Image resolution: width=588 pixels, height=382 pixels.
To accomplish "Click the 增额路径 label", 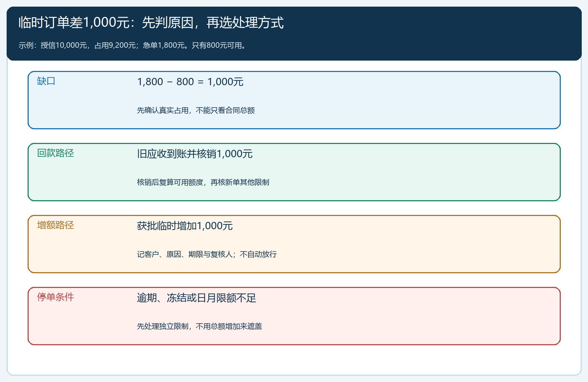I will tap(55, 225).
